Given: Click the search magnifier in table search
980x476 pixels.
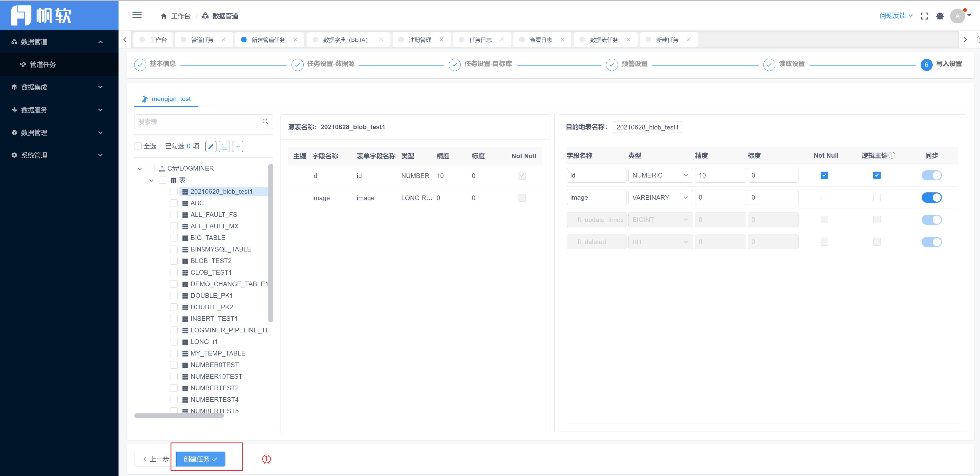Looking at the screenshot, I should [265, 122].
